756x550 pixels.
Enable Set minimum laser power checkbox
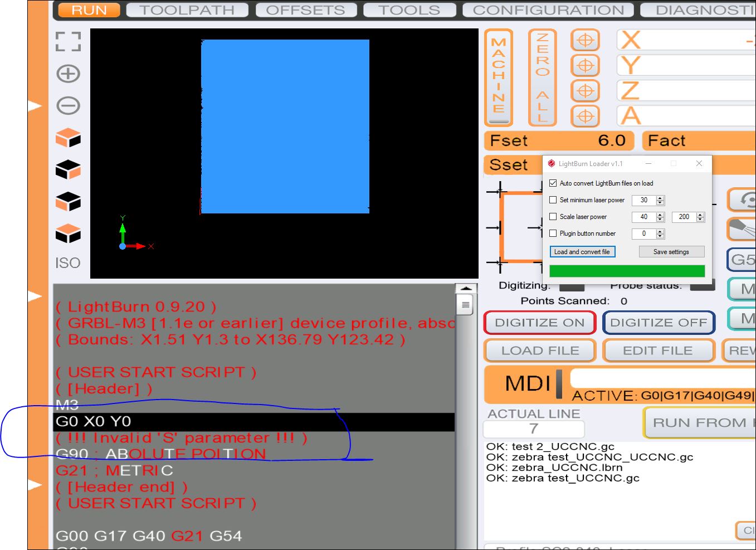553,199
